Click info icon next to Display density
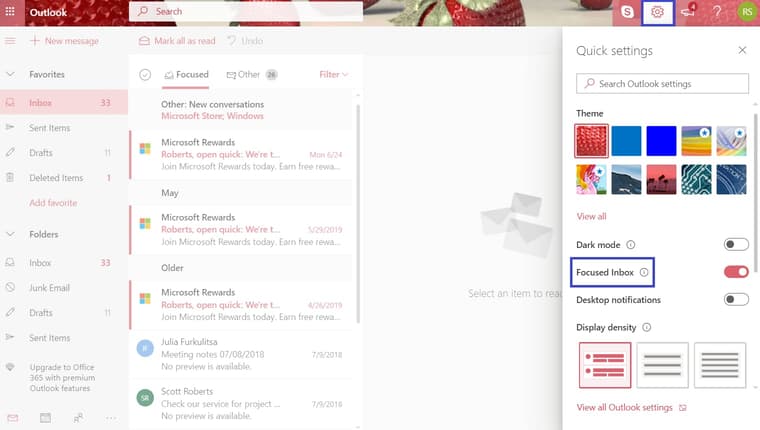Image resolution: width=760 pixels, height=430 pixels. tap(647, 327)
